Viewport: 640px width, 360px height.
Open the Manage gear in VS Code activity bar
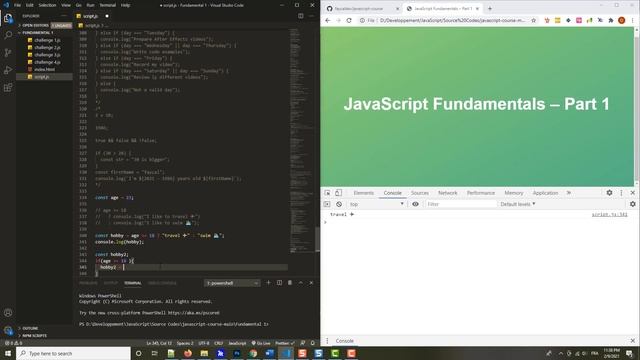8,330
